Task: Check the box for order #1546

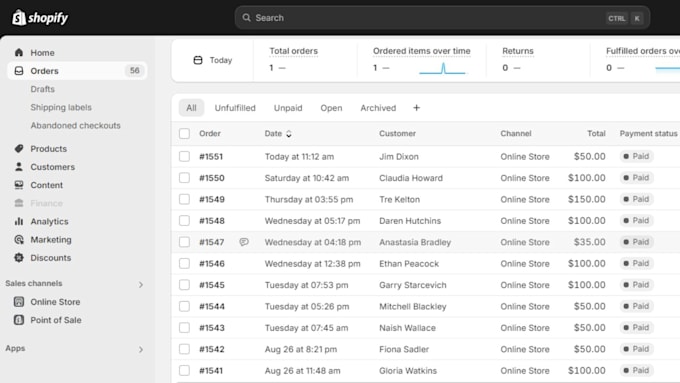Action: pos(184,263)
